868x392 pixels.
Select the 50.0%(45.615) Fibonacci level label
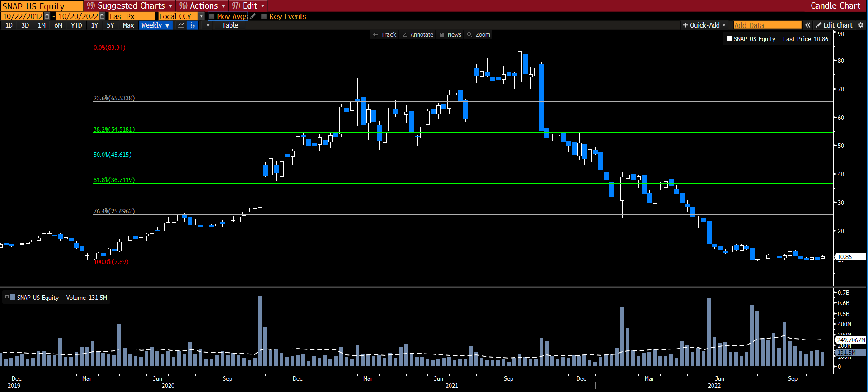click(x=112, y=155)
